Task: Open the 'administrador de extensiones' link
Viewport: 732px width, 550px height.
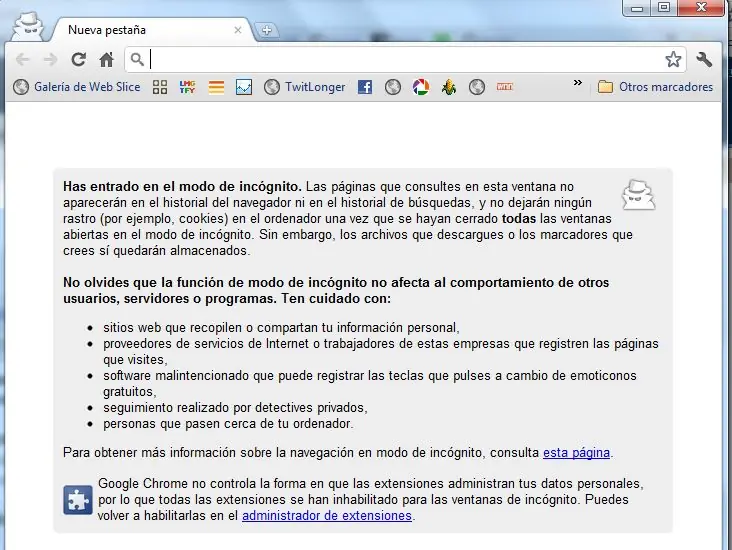Action: 327,516
